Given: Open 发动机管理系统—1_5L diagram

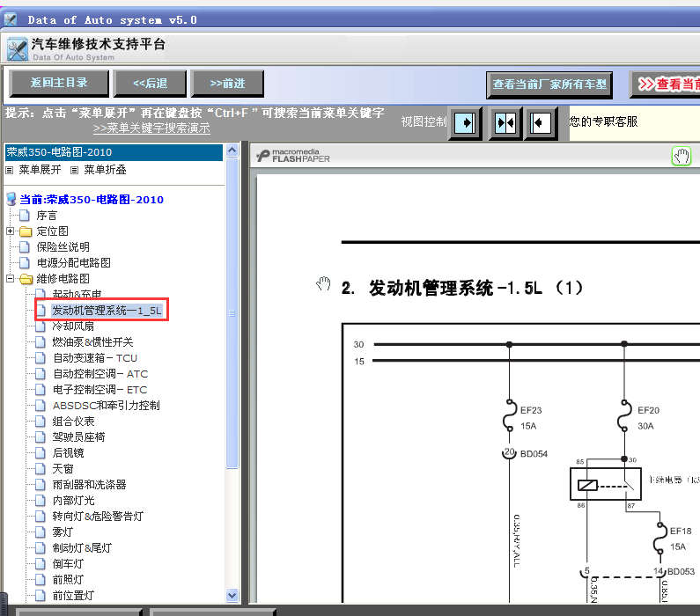Looking at the screenshot, I should pyautogui.click(x=107, y=310).
